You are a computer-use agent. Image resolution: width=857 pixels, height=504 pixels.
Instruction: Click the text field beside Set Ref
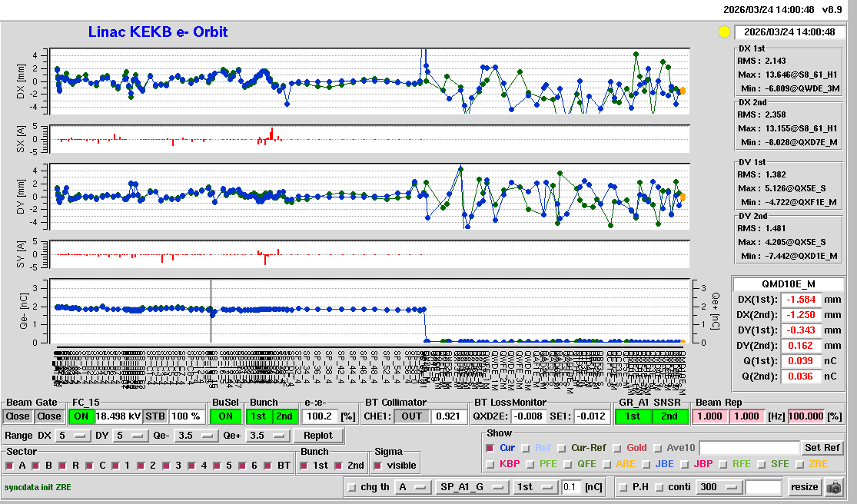pos(749,448)
